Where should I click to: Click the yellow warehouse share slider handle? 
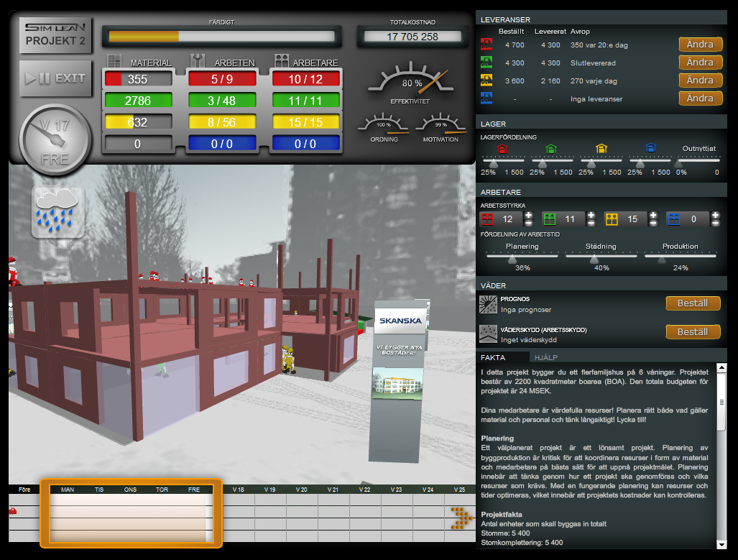click(x=591, y=164)
